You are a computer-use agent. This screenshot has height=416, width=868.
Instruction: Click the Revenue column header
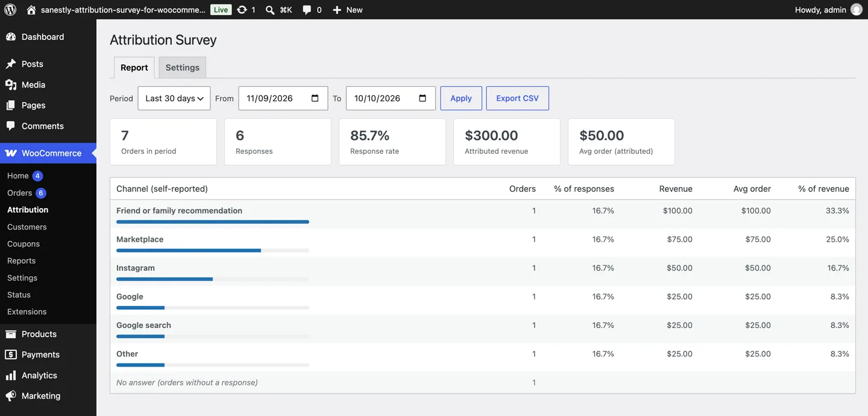[x=676, y=189]
